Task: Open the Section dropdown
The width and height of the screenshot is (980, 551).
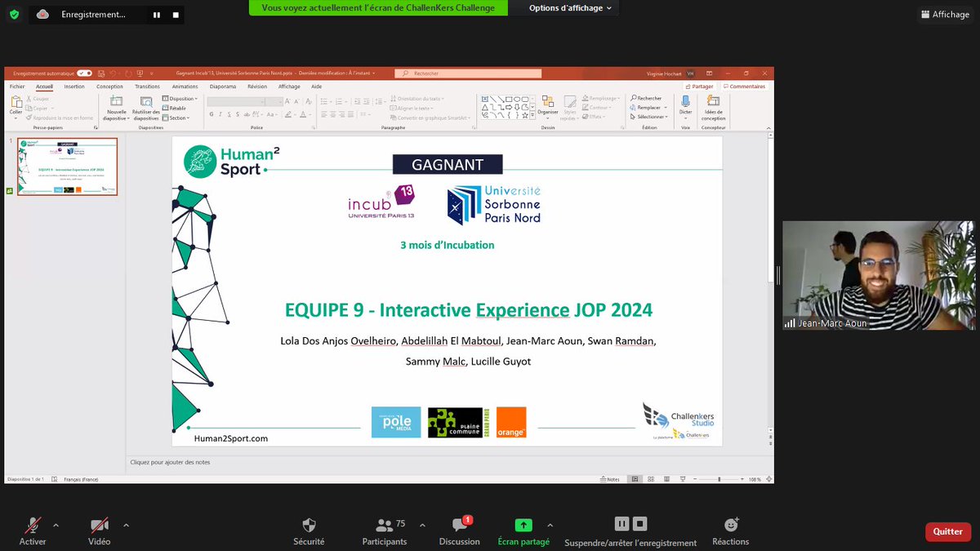Action: pyautogui.click(x=176, y=118)
